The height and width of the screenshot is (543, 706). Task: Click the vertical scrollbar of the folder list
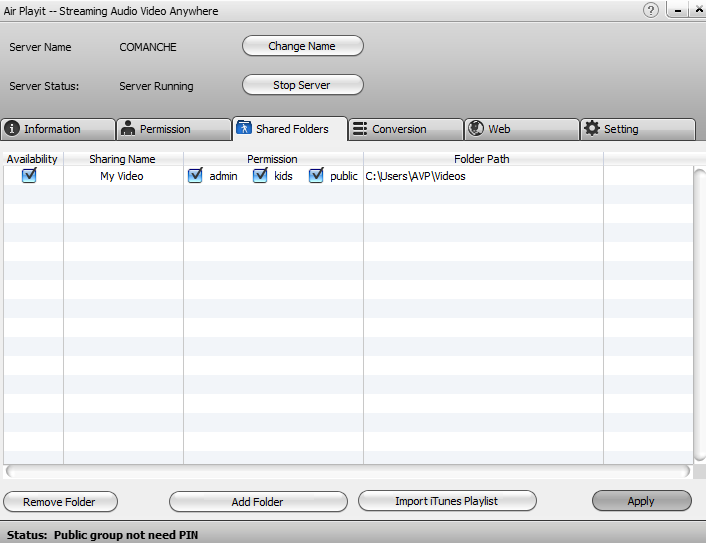(700, 315)
